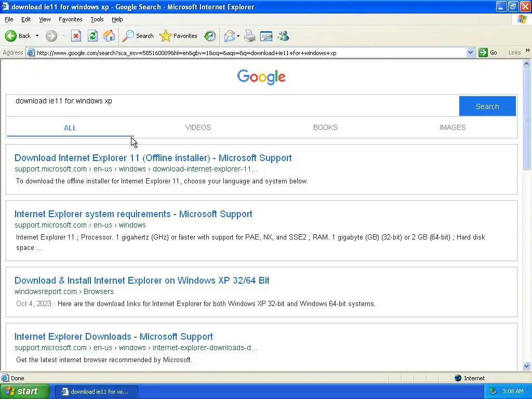532x399 pixels.
Task: Click the Google search text field
Action: [x=232, y=106]
